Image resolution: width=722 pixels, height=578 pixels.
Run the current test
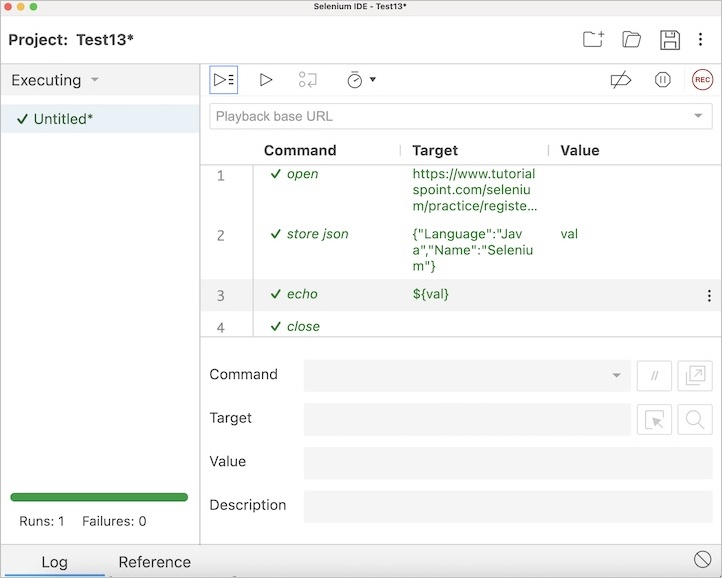pos(266,80)
